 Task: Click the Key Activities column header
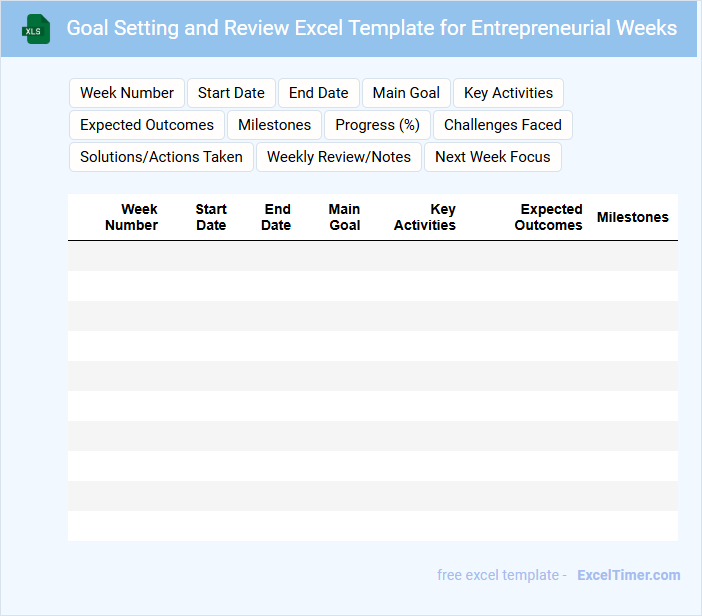click(x=425, y=217)
